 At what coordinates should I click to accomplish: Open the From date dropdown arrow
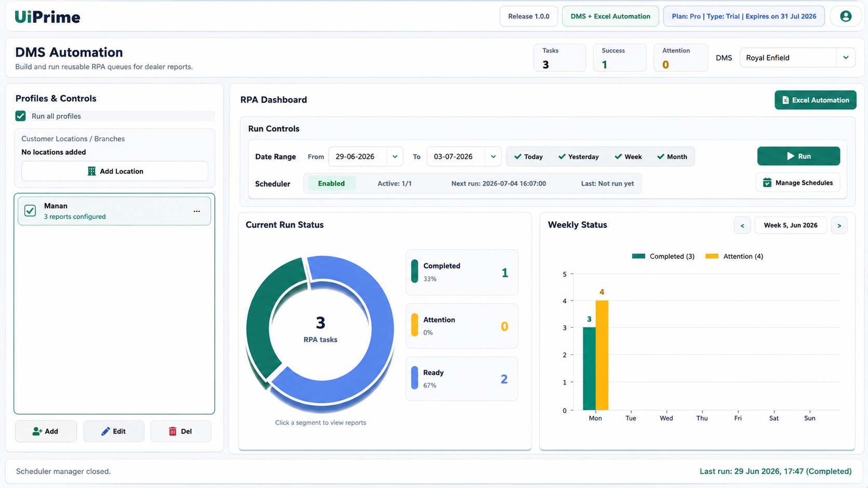395,157
